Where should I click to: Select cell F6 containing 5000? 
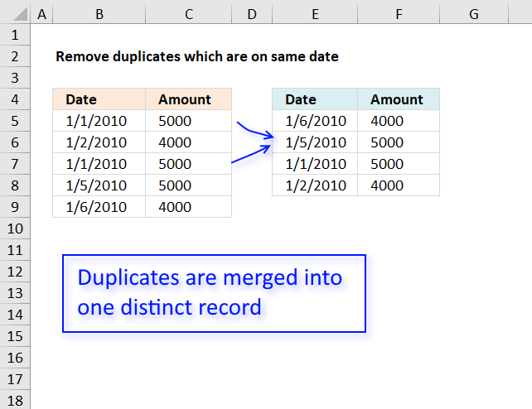[399, 142]
